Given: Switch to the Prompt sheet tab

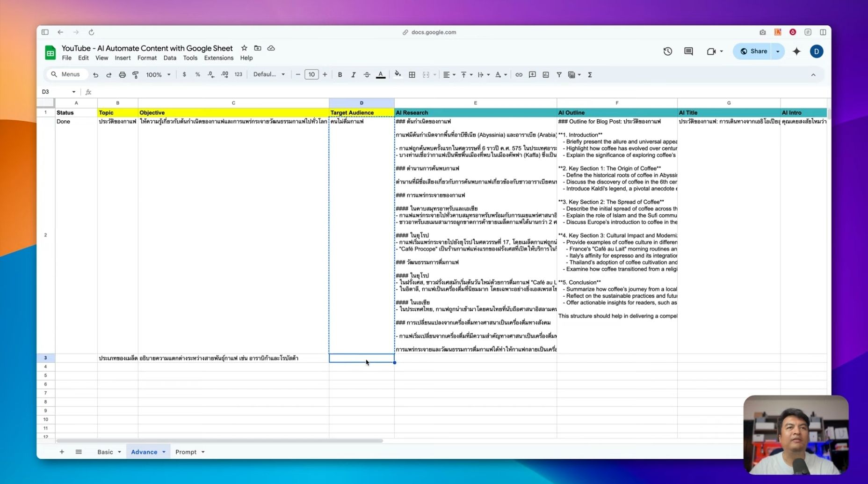Looking at the screenshot, I should 186,452.
